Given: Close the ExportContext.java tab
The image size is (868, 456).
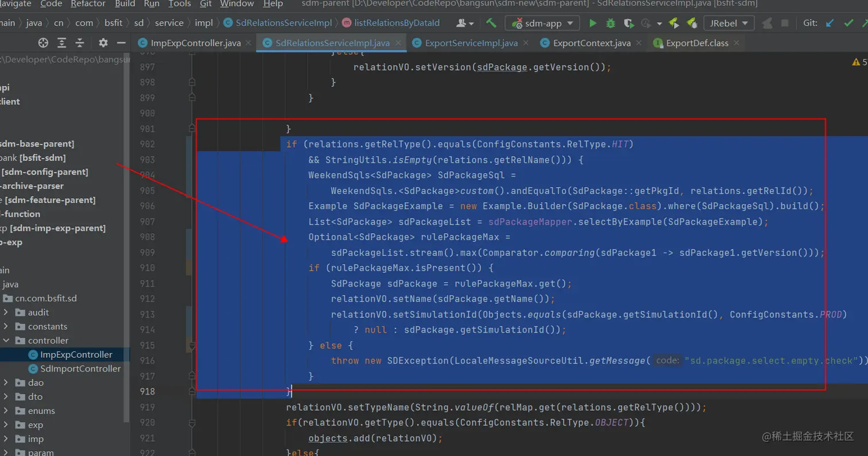Looking at the screenshot, I should pos(640,43).
